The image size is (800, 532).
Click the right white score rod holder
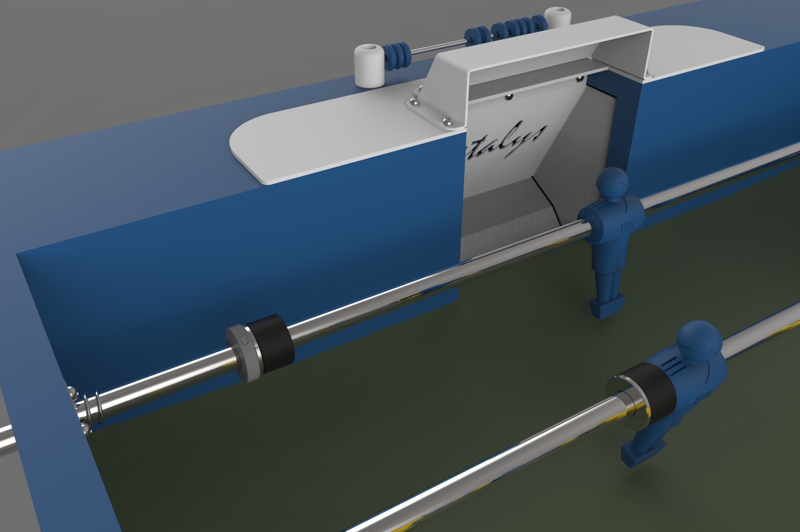point(557,19)
